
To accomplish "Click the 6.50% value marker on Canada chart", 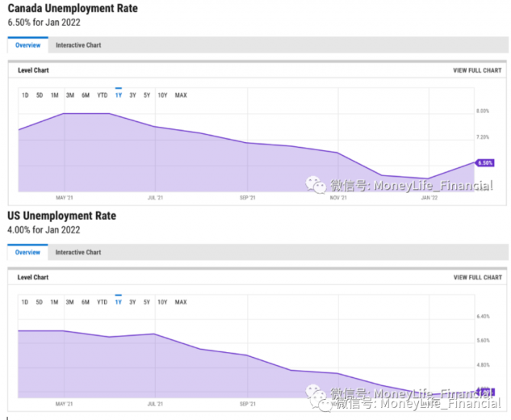I will [x=484, y=162].
